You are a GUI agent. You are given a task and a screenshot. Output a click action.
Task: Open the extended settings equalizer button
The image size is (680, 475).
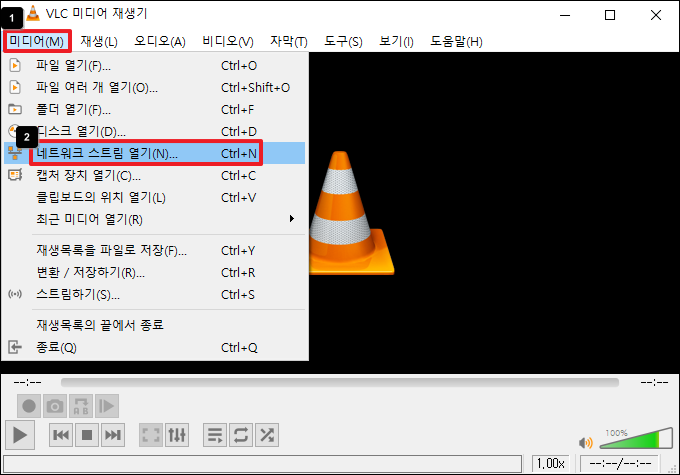[177, 435]
